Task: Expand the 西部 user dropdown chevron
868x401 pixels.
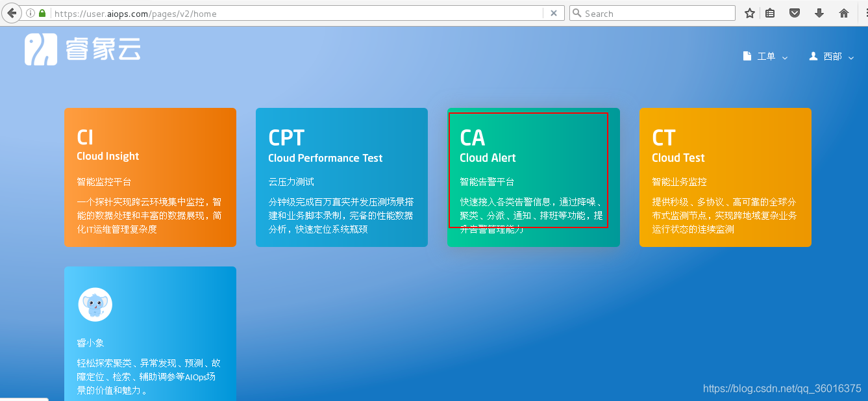Action: click(851, 58)
